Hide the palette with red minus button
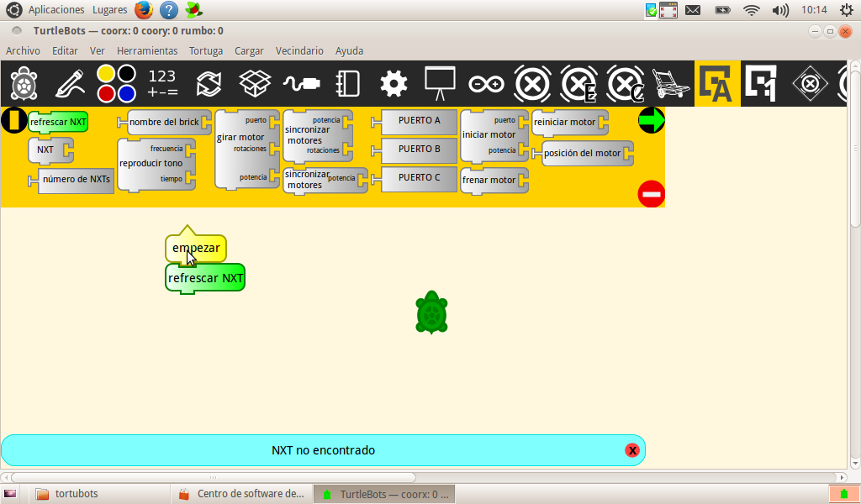861x504 pixels. click(652, 194)
